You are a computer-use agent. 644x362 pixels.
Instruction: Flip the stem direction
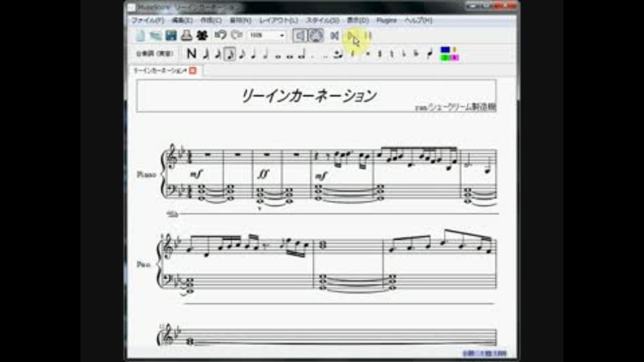(x=430, y=54)
